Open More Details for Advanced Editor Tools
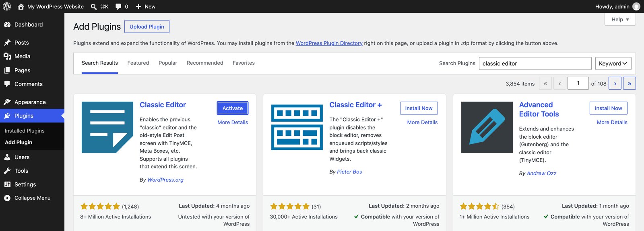The image size is (644, 231). pos(612,123)
